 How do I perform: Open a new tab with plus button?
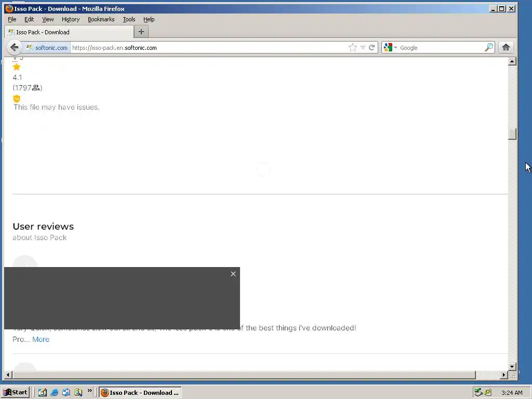click(141, 32)
